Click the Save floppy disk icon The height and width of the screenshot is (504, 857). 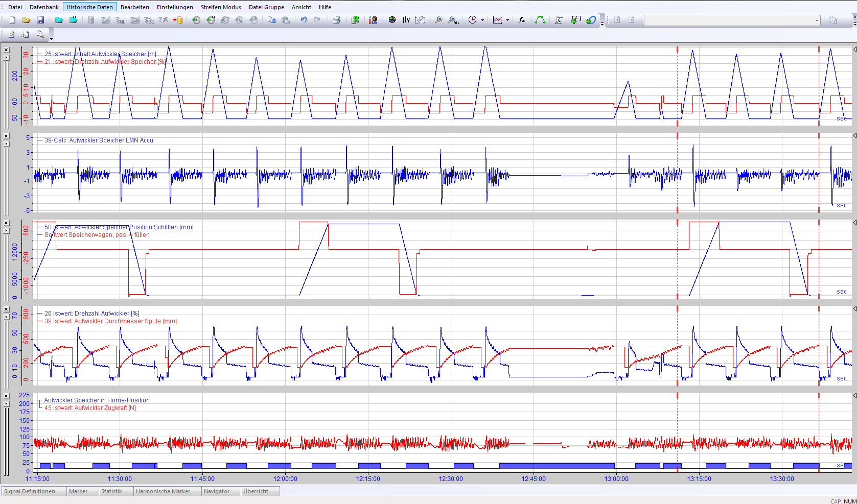40,20
